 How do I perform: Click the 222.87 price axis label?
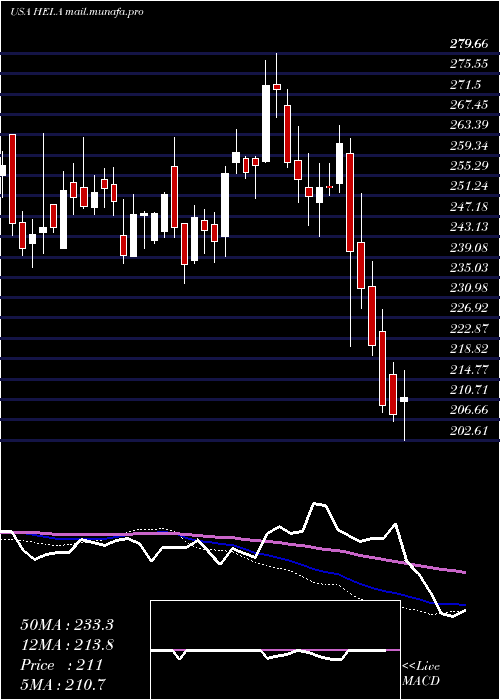469,329
